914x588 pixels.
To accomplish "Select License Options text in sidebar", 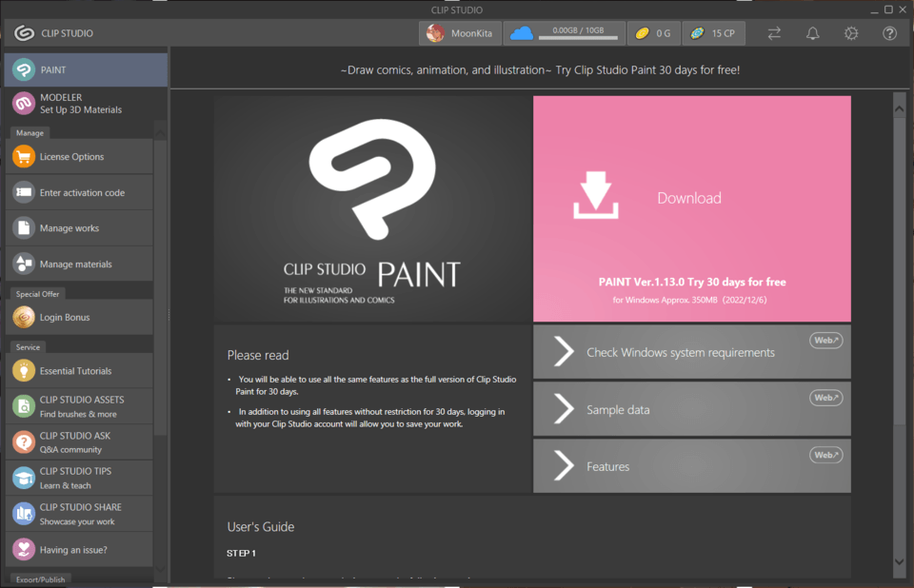I will [x=71, y=157].
